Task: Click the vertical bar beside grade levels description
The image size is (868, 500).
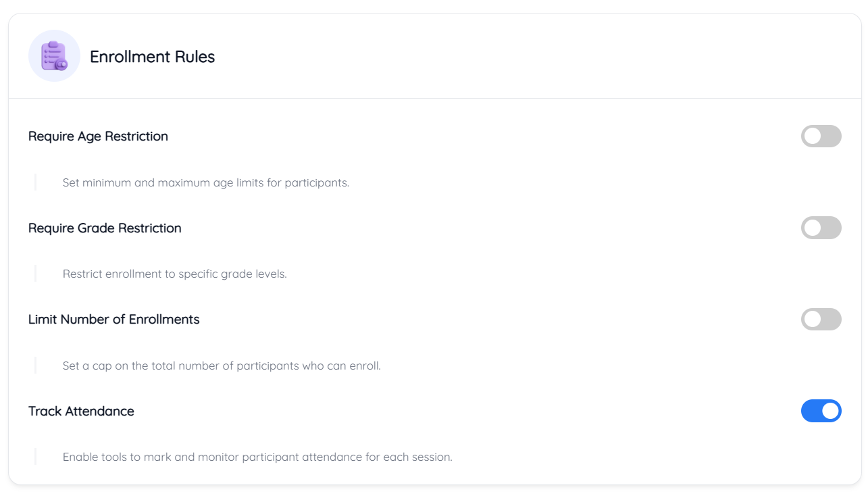Action: pos(35,274)
